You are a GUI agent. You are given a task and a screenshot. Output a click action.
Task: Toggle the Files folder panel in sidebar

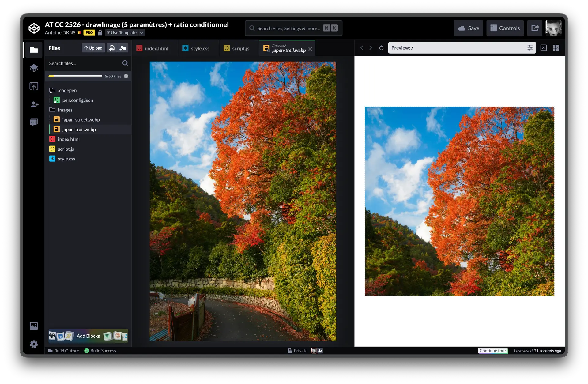34,50
